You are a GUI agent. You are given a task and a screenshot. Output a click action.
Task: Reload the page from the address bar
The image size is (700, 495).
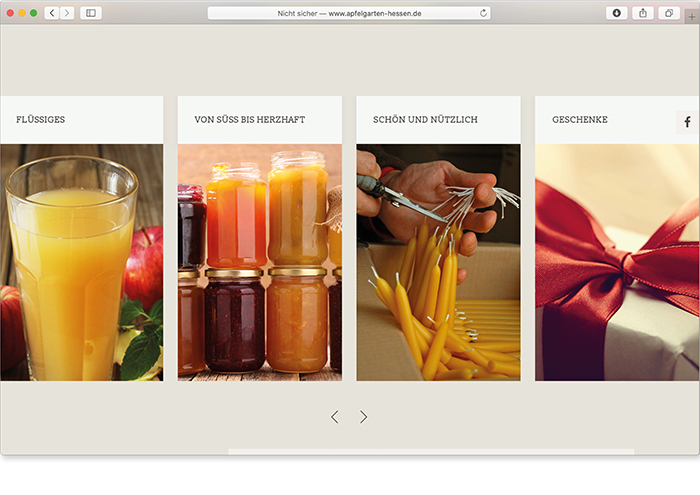(484, 13)
